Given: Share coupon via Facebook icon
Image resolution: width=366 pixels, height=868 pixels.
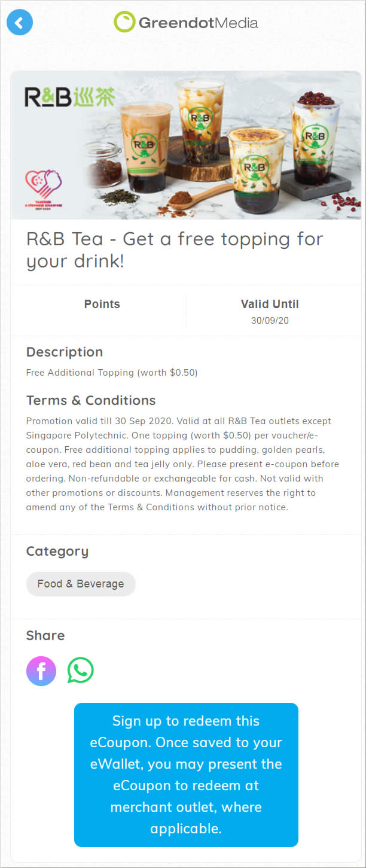Looking at the screenshot, I should (x=41, y=671).
